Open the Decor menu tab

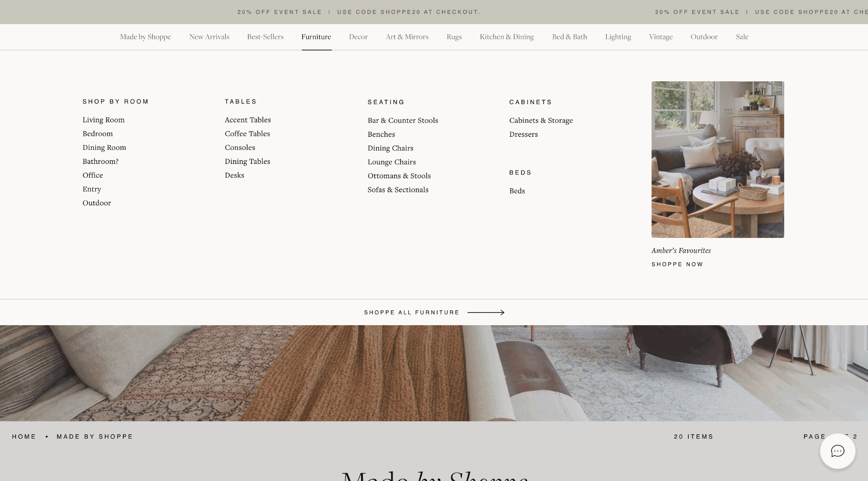(358, 37)
